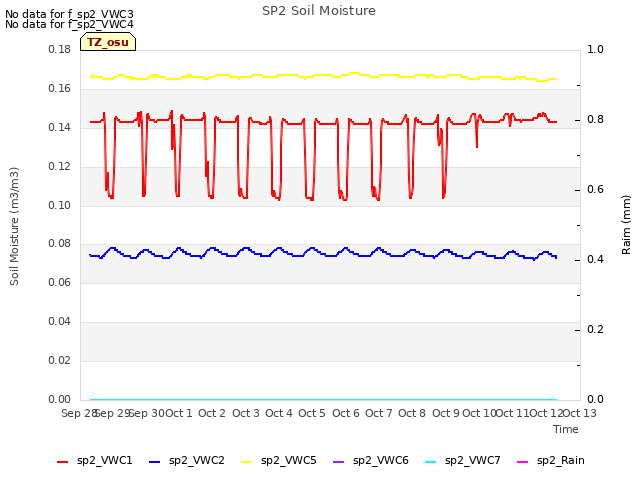
Task: Click the Raim (mm) right axis label
Action: click(x=626, y=225)
